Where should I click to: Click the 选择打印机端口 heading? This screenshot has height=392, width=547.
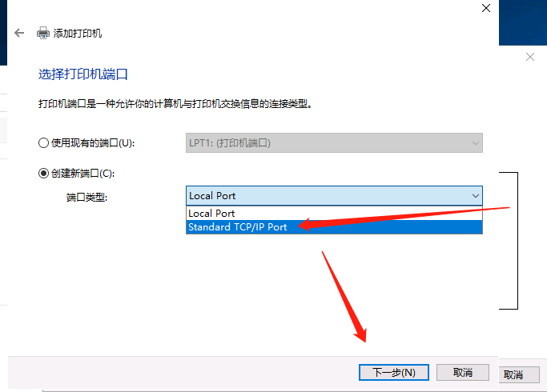click(x=83, y=74)
